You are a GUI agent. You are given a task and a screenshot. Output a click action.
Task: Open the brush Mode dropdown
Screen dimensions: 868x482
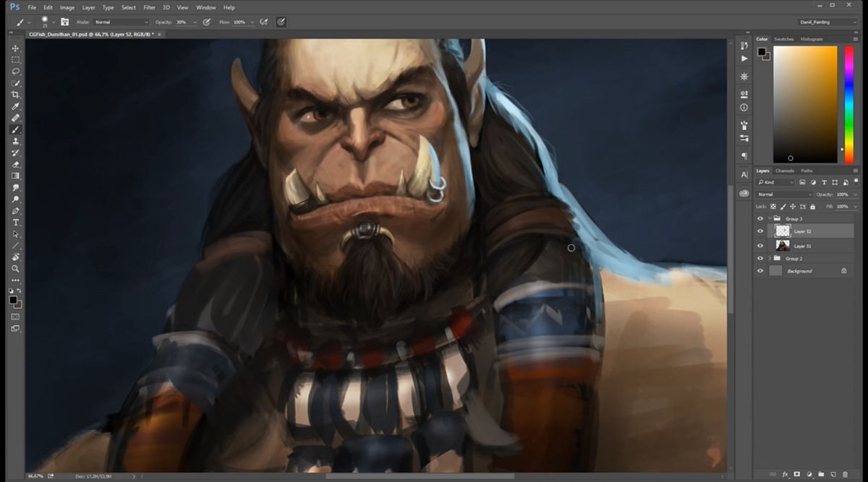122,22
